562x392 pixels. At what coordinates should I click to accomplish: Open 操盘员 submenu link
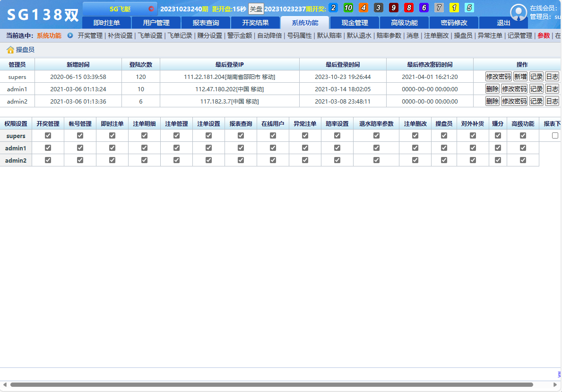(463, 35)
